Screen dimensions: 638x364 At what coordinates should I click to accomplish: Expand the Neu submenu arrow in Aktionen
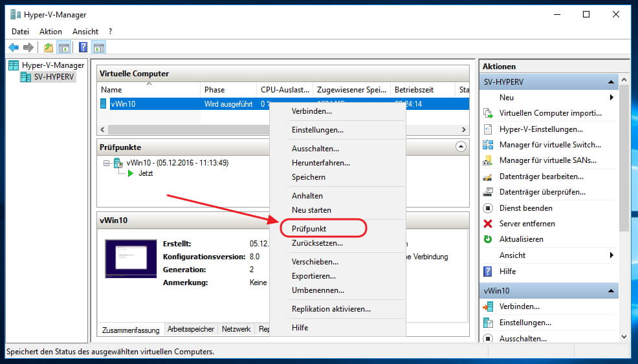(611, 97)
